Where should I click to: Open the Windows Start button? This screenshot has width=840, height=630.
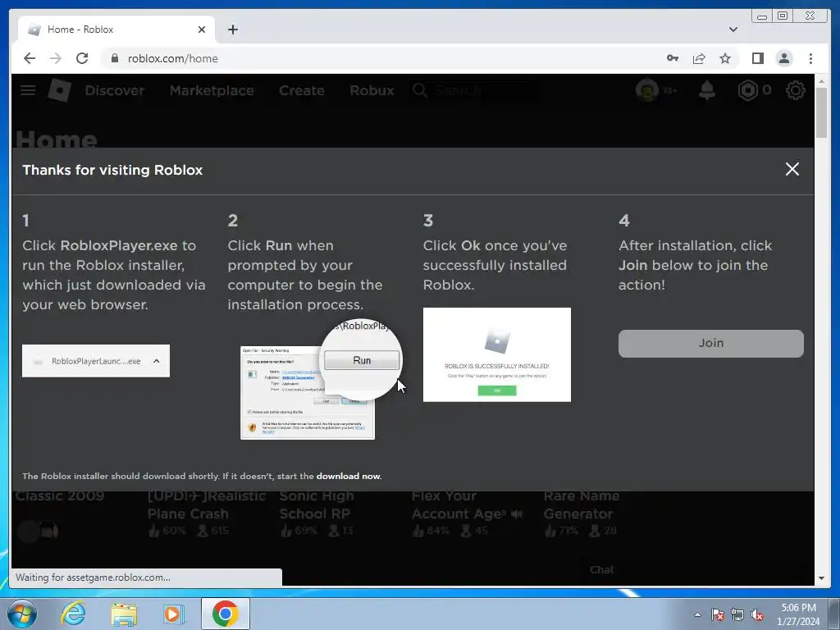22,614
